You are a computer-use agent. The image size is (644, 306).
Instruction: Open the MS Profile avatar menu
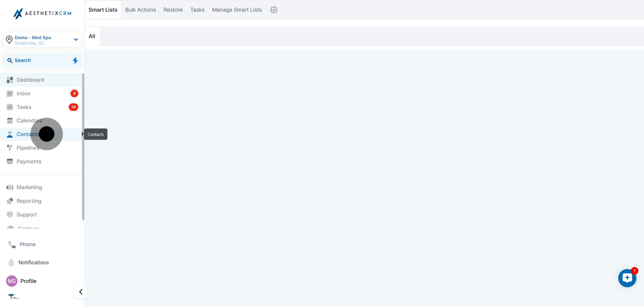click(x=11, y=281)
